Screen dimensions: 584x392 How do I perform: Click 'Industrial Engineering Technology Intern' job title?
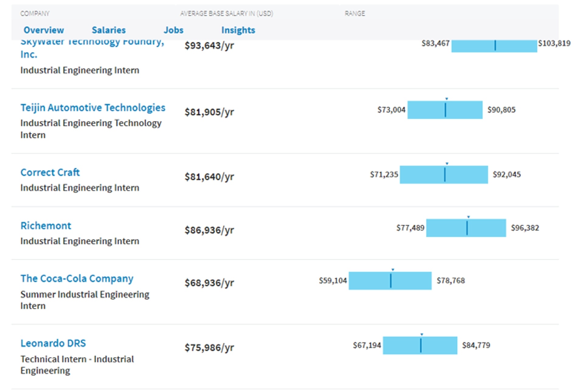pyautogui.click(x=91, y=129)
